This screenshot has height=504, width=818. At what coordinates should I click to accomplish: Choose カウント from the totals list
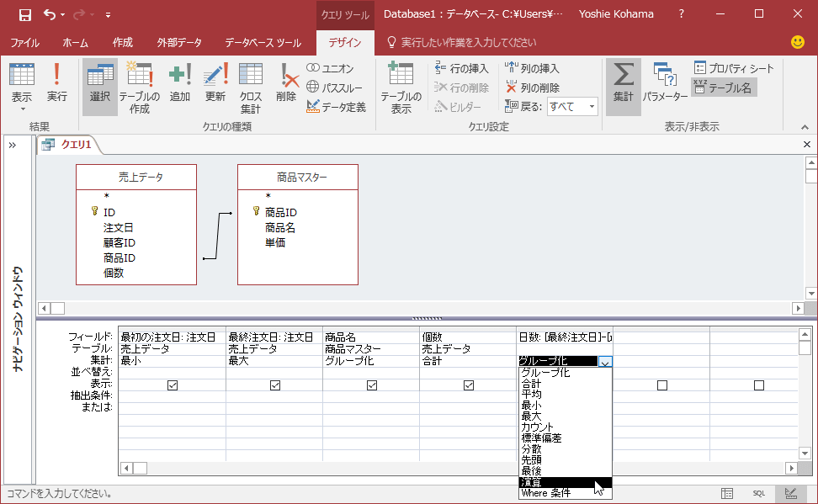pyautogui.click(x=565, y=427)
